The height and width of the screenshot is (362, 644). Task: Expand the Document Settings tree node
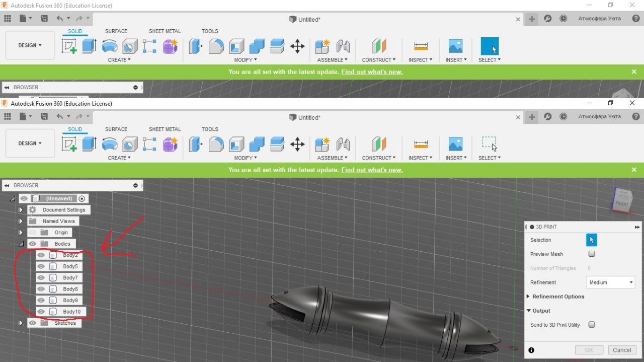[21, 210]
